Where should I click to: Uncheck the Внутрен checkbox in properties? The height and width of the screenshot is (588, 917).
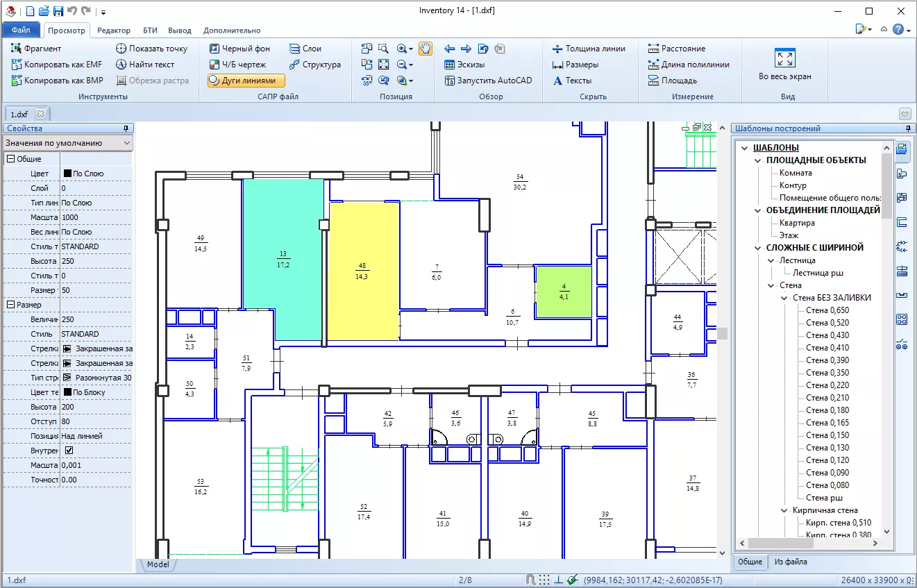pyautogui.click(x=69, y=451)
